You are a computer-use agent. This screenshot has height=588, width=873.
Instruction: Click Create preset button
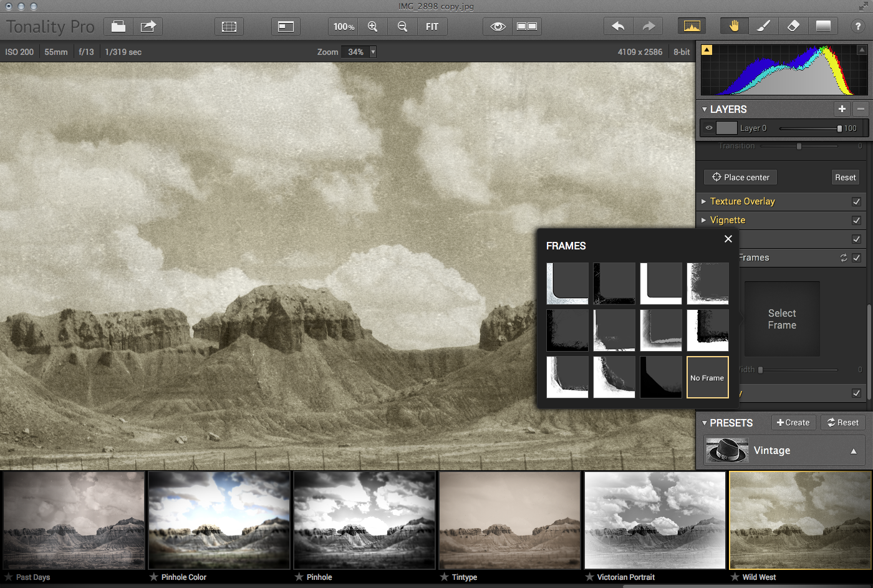click(793, 422)
